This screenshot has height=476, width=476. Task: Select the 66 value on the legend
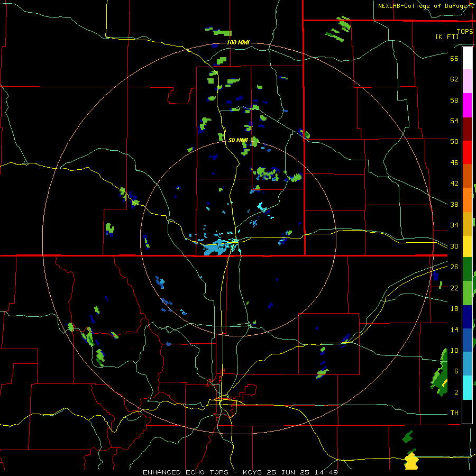click(454, 58)
